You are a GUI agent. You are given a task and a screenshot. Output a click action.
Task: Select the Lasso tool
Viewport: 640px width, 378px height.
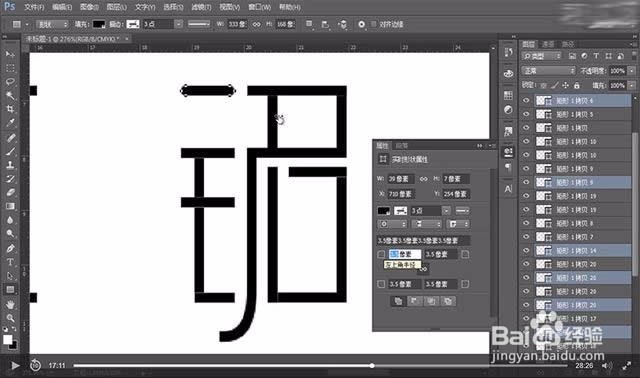10,82
